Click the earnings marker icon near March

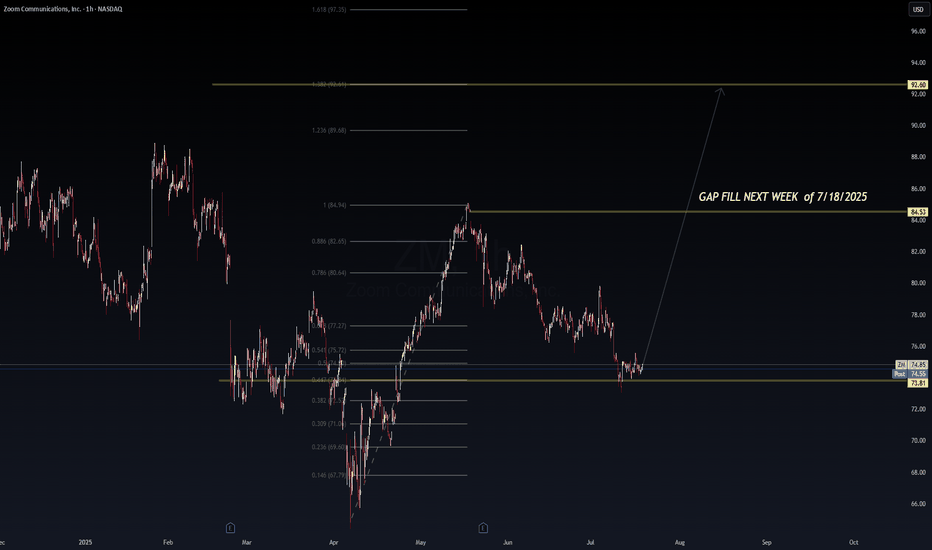(230, 527)
